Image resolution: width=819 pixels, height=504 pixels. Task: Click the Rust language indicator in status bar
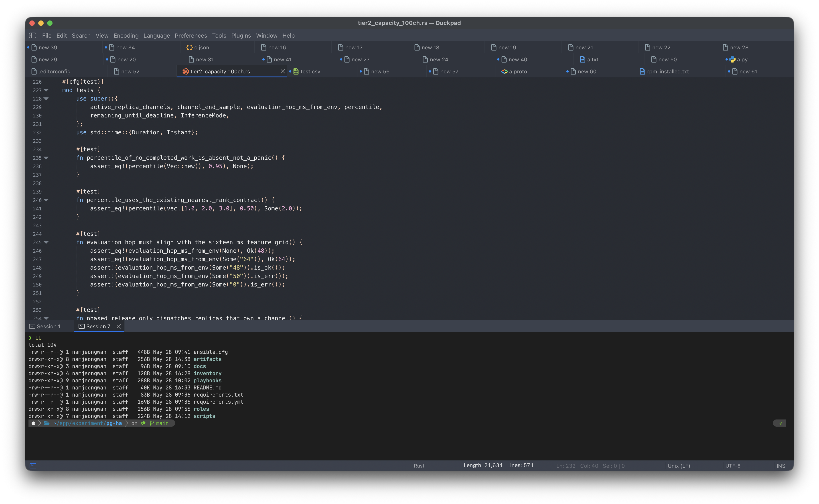419,466
